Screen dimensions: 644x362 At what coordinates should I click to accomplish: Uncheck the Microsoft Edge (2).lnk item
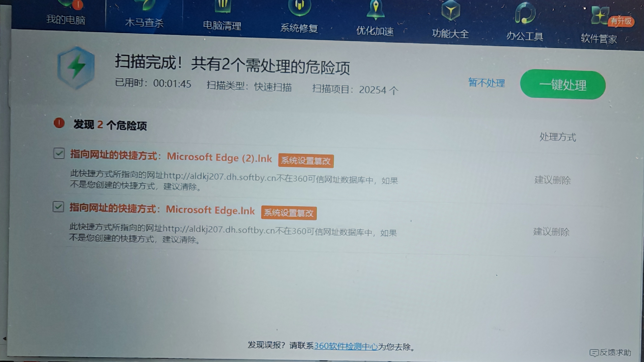pos(59,153)
